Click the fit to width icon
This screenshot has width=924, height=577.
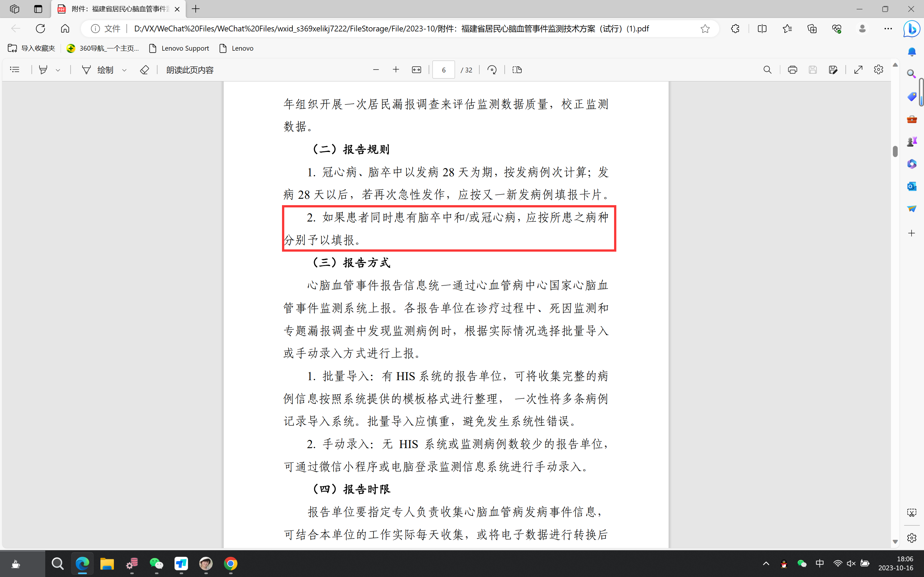416,70
